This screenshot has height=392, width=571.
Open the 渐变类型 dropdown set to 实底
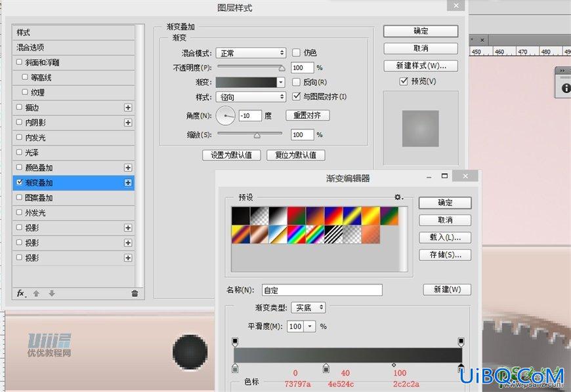tap(308, 307)
